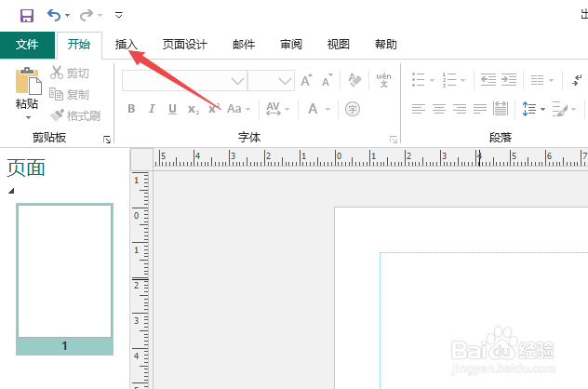Increase the paragraph indent
Screen dimensions: 588x389
509,79
